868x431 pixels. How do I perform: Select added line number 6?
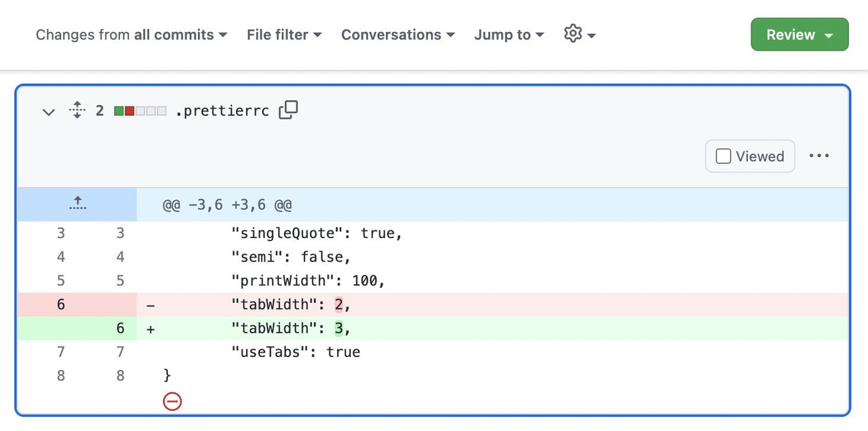pos(120,328)
